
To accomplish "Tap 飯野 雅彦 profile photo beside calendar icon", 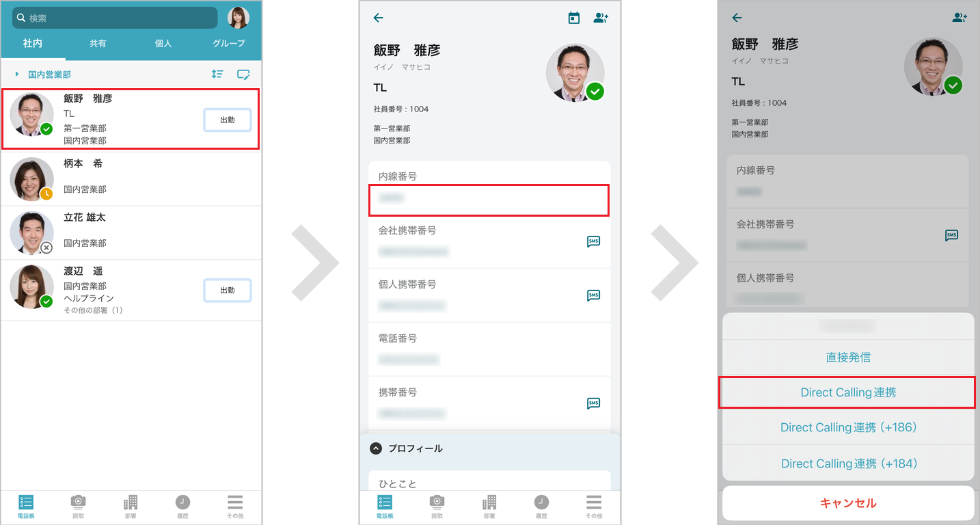I will point(575,72).
